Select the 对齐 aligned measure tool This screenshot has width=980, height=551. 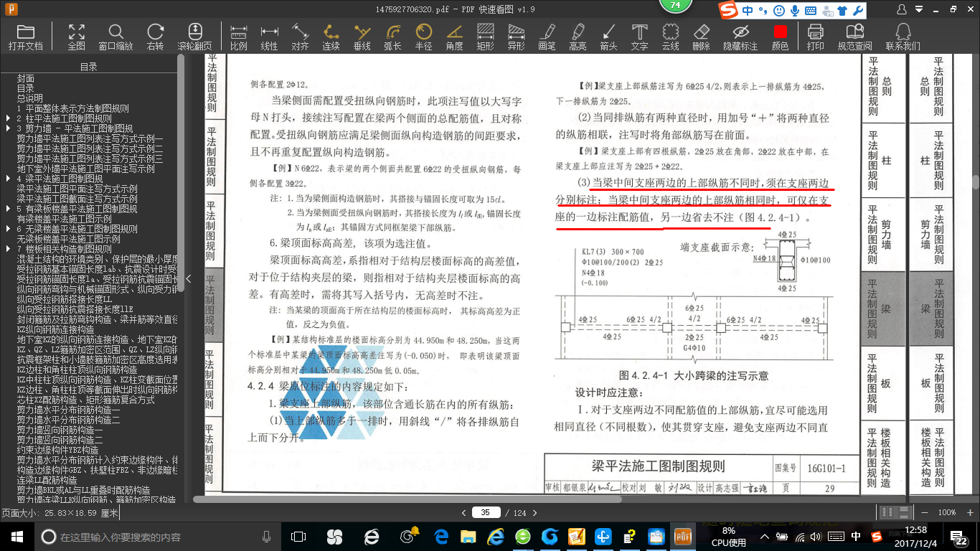click(x=300, y=37)
